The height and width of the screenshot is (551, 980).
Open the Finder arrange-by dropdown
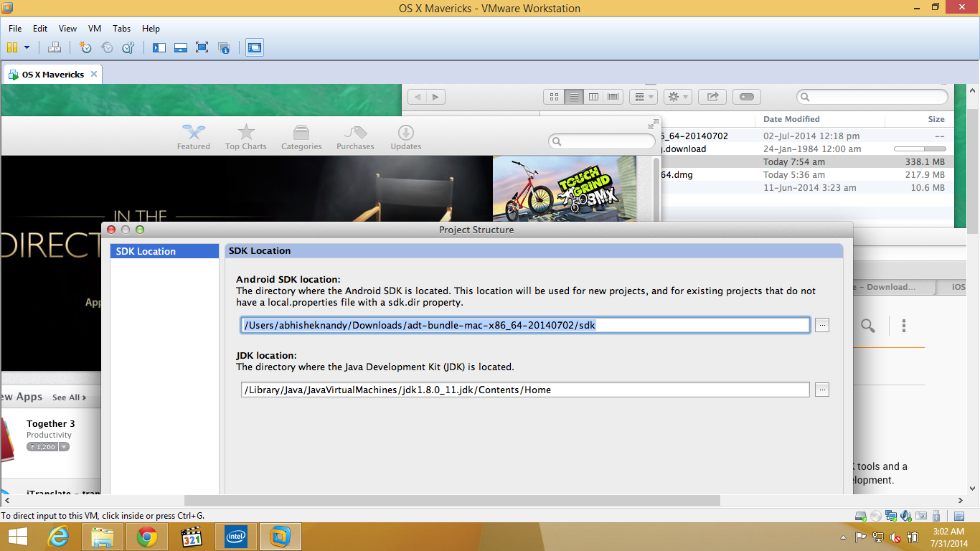[643, 97]
